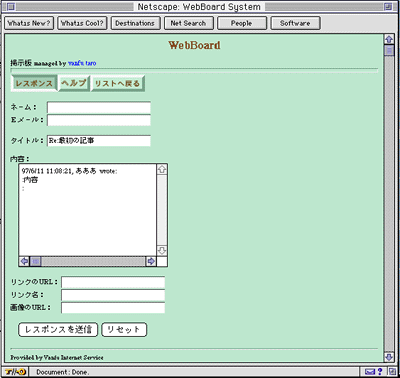Click the Net Search button
This screenshot has height=378, width=400.
pos(189,23)
